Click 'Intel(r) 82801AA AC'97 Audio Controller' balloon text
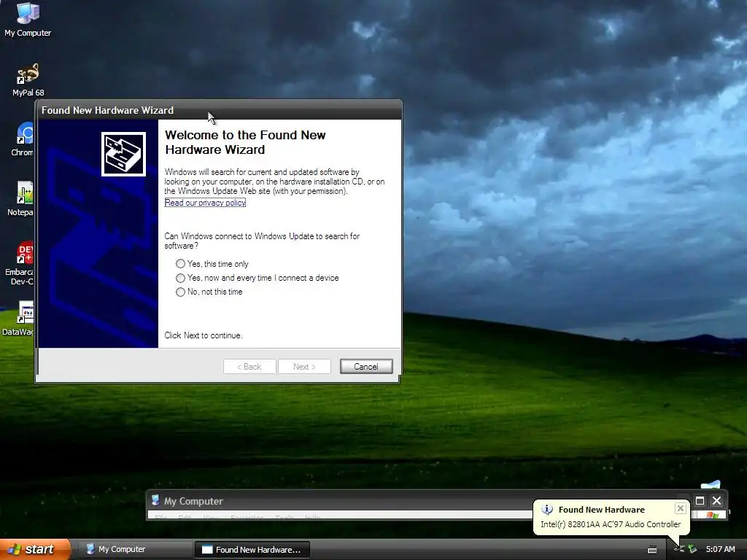This screenshot has height=560, width=747. [x=611, y=524]
